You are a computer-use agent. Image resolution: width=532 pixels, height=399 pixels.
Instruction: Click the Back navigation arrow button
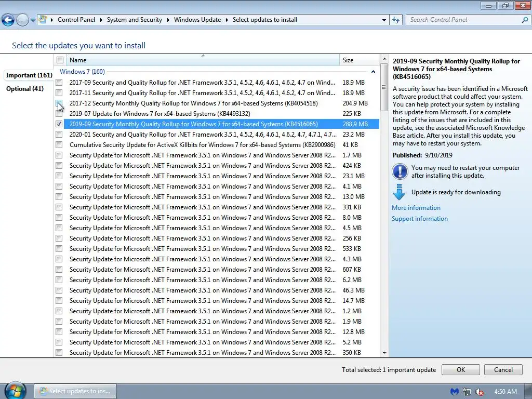tap(8, 20)
